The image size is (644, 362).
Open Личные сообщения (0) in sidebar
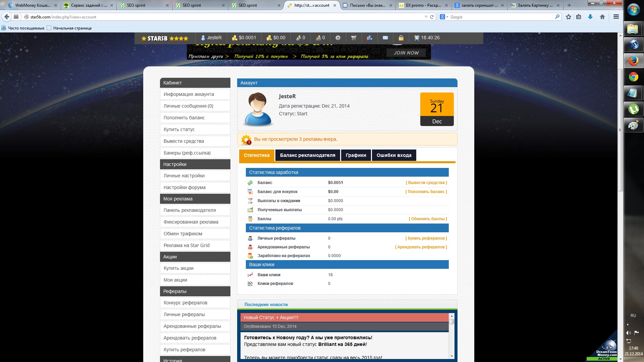[x=188, y=106]
